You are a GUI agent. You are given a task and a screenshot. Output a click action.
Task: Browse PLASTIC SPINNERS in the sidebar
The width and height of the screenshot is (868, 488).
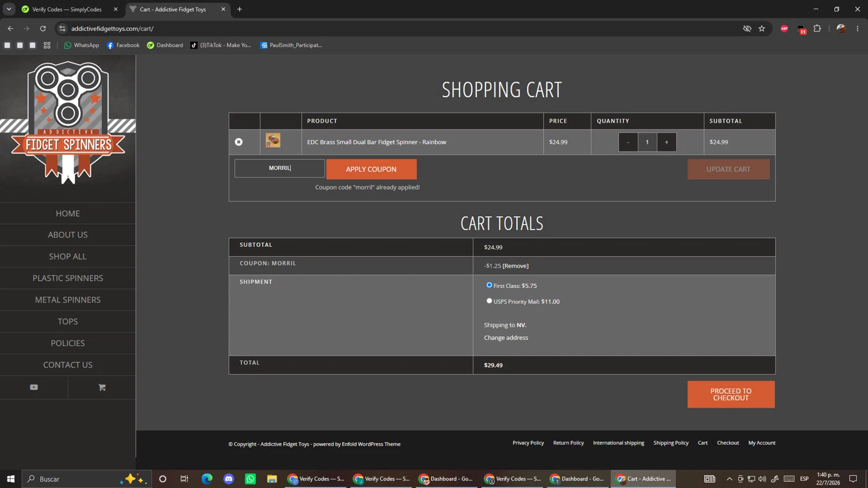tap(68, 278)
